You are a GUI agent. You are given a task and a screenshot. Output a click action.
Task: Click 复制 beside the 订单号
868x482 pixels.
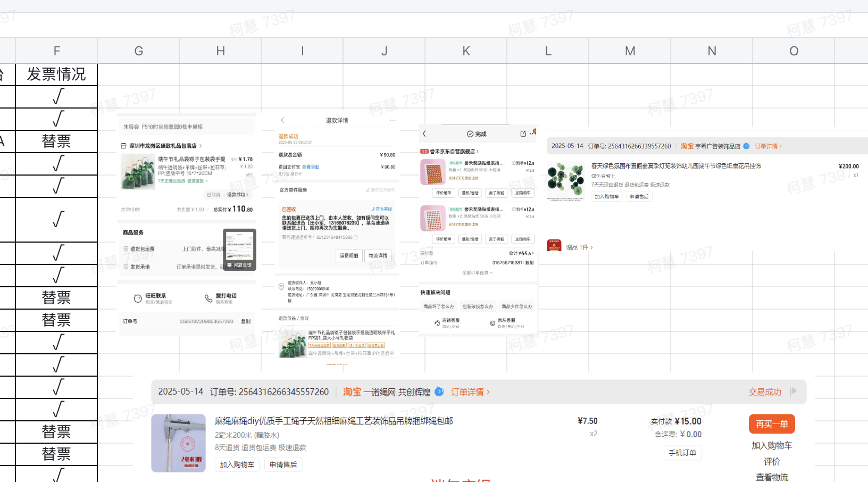pyautogui.click(x=246, y=321)
